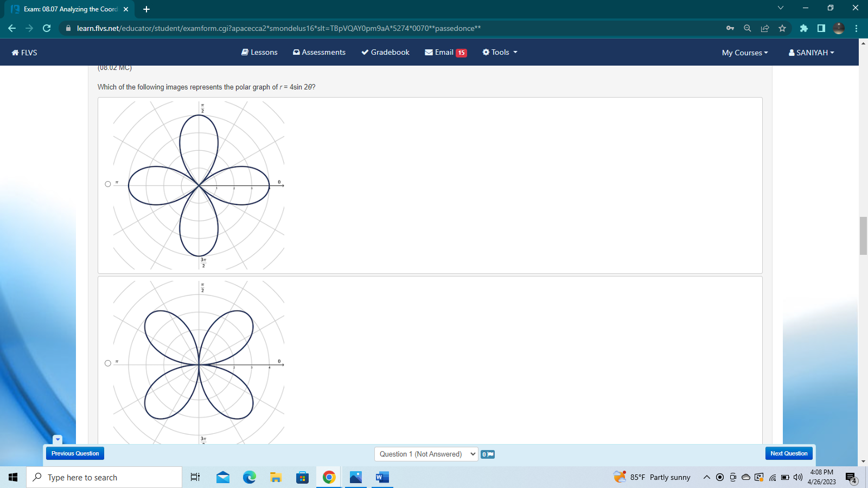Open Task View on taskbar
The image size is (868, 488).
pyautogui.click(x=195, y=477)
